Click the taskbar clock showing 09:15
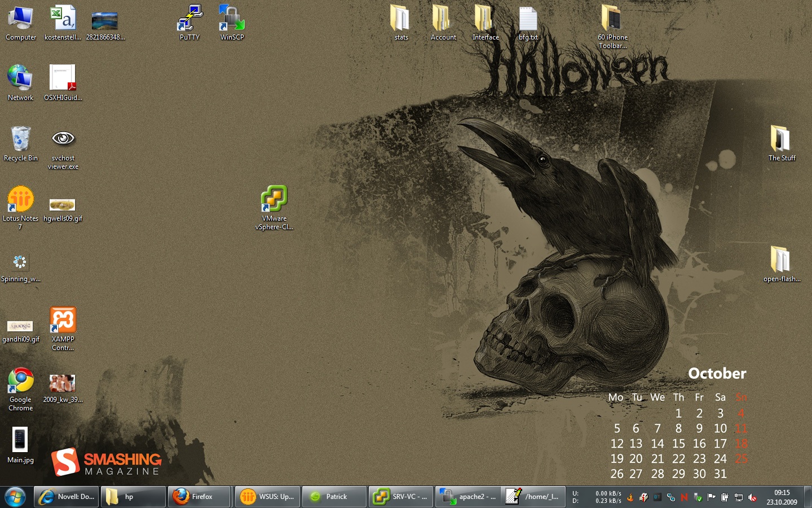812x508 pixels. tap(782, 497)
